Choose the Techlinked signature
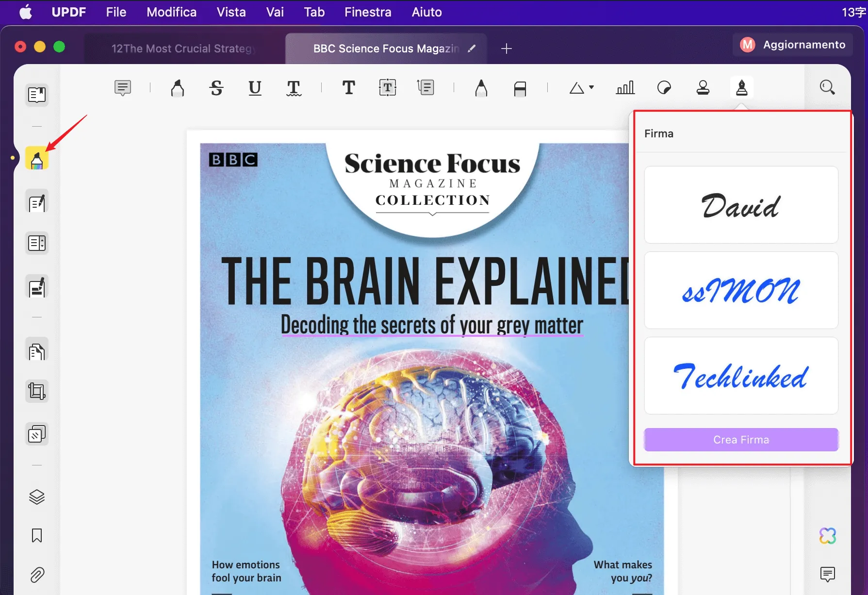 [x=741, y=376]
